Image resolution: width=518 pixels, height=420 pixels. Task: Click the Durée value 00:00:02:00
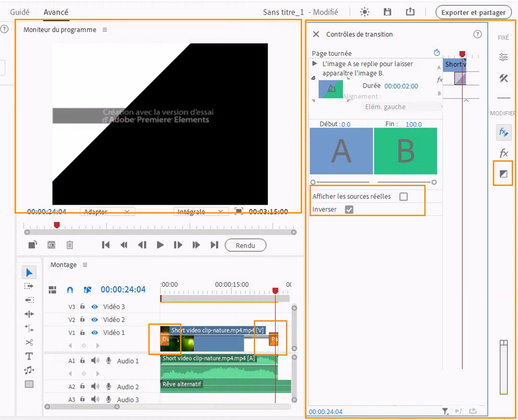[401, 86]
